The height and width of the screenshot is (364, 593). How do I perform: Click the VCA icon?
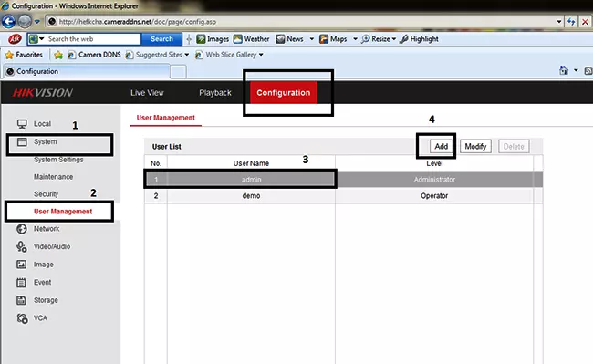(x=22, y=318)
